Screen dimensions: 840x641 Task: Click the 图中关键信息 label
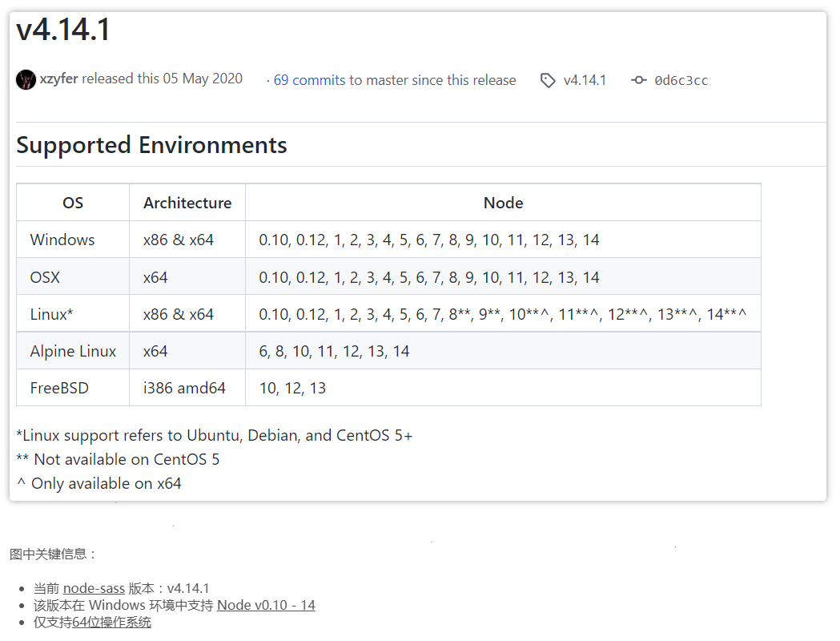pos(53,554)
